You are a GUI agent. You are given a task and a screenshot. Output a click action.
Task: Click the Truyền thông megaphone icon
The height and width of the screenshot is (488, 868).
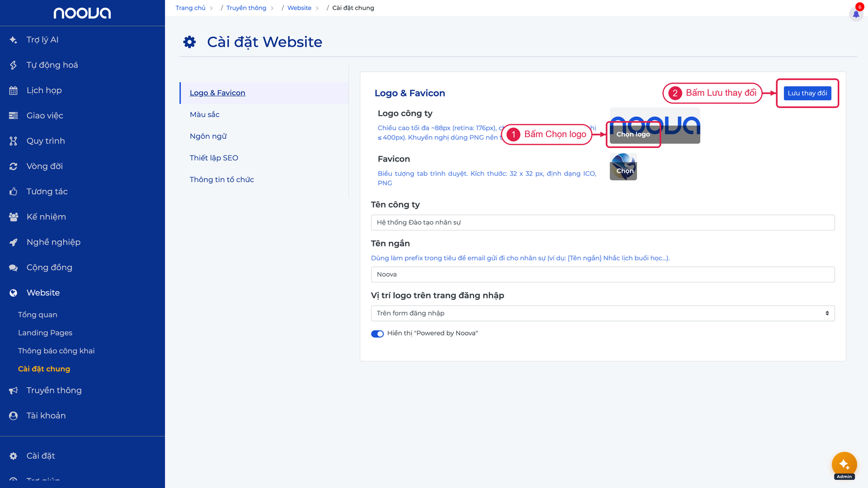14,390
